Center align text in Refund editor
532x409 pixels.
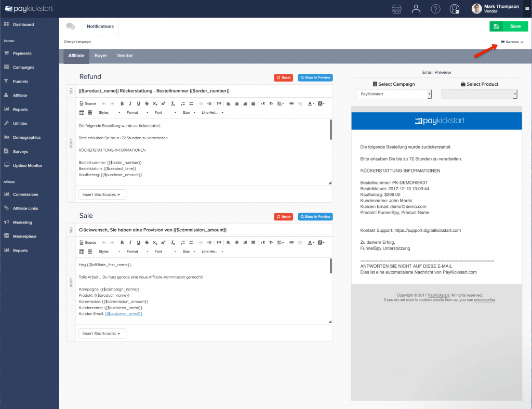(237, 103)
